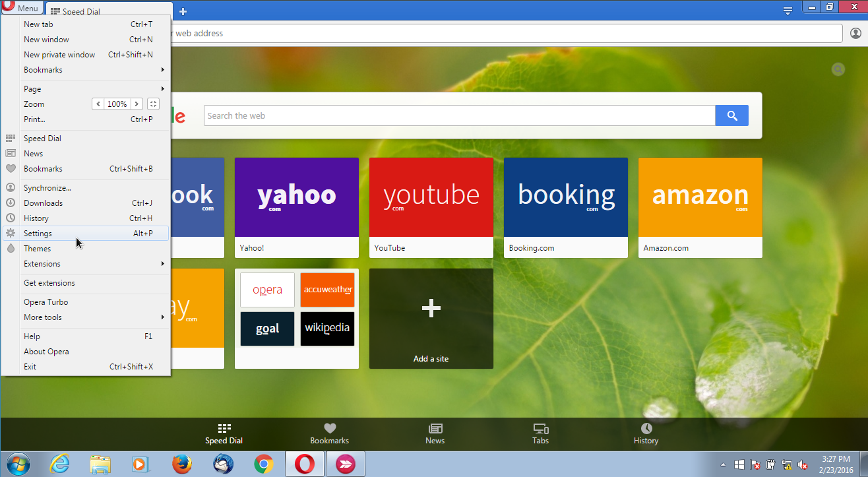Open the Yahoo! speed dial tile
Viewport: 868px width, 477px height.
point(297,207)
